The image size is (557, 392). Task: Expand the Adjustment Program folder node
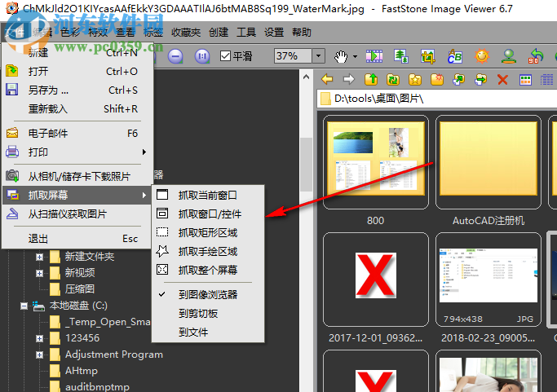39,355
